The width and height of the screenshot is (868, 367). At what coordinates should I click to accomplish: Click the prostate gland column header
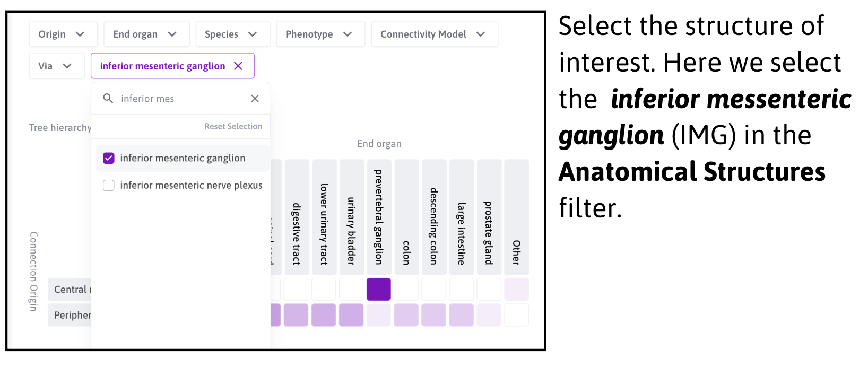489,217
